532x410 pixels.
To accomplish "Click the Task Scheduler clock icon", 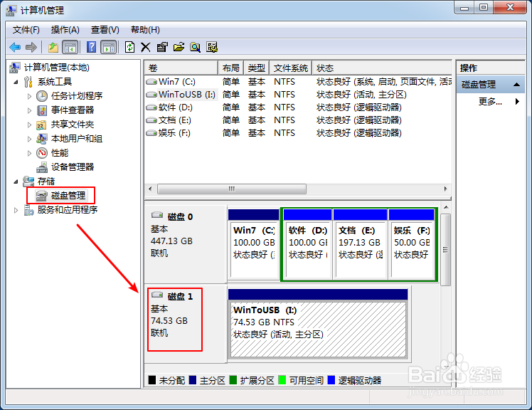I will click(x=42, y=96).
